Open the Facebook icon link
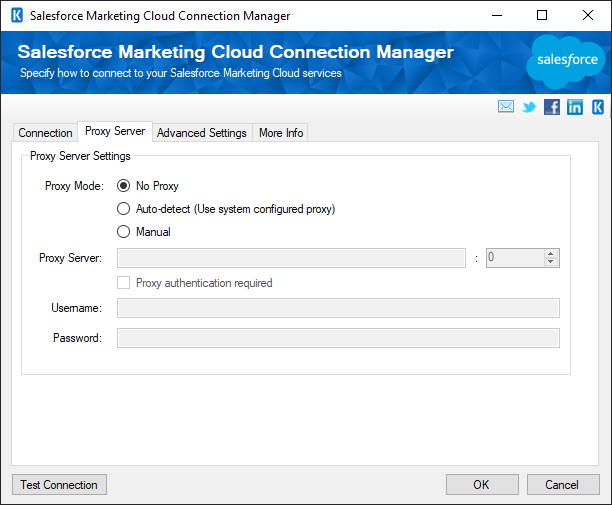 (x=552, y=107)
